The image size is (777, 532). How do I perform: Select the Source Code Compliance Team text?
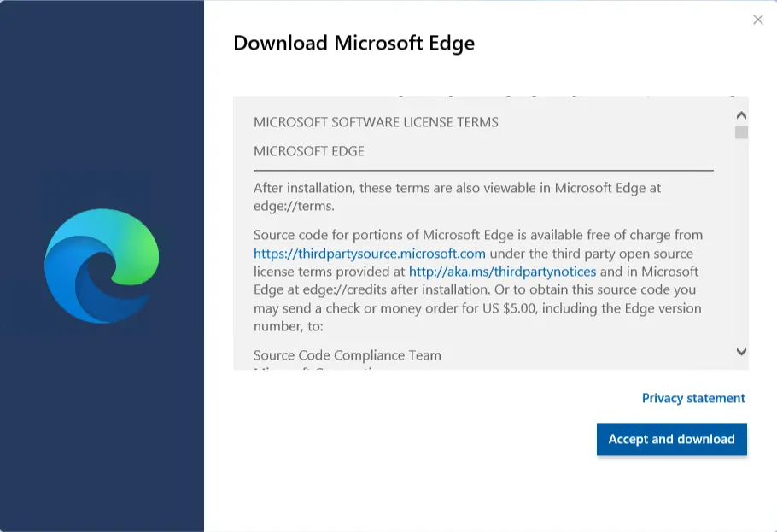[345, 355]
